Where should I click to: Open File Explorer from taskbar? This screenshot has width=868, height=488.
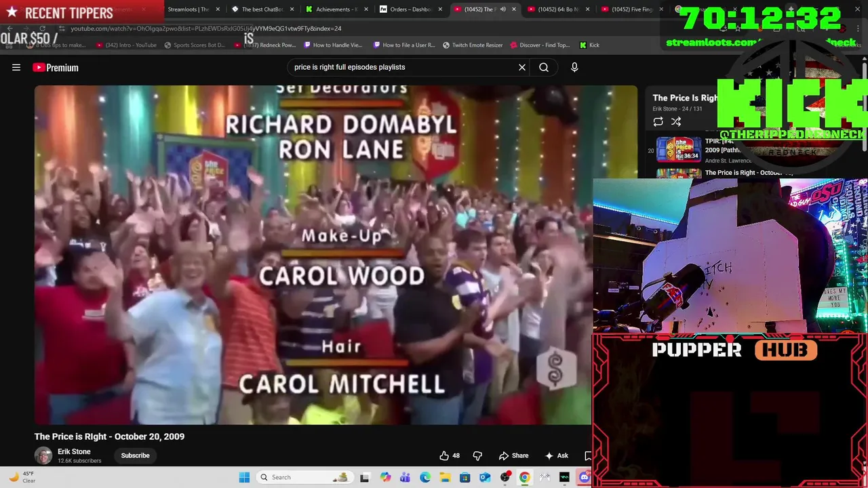(x=445, y=477)
